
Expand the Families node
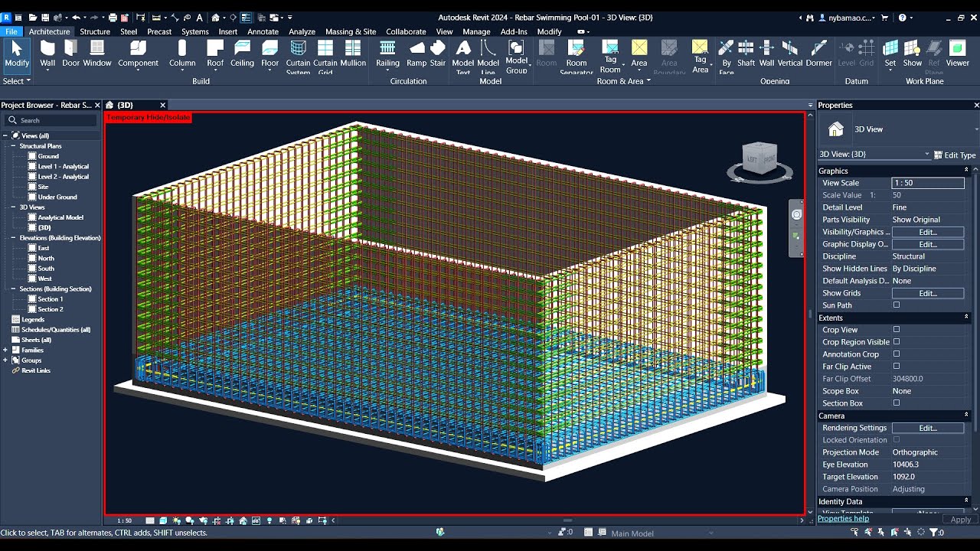(5, 350)
